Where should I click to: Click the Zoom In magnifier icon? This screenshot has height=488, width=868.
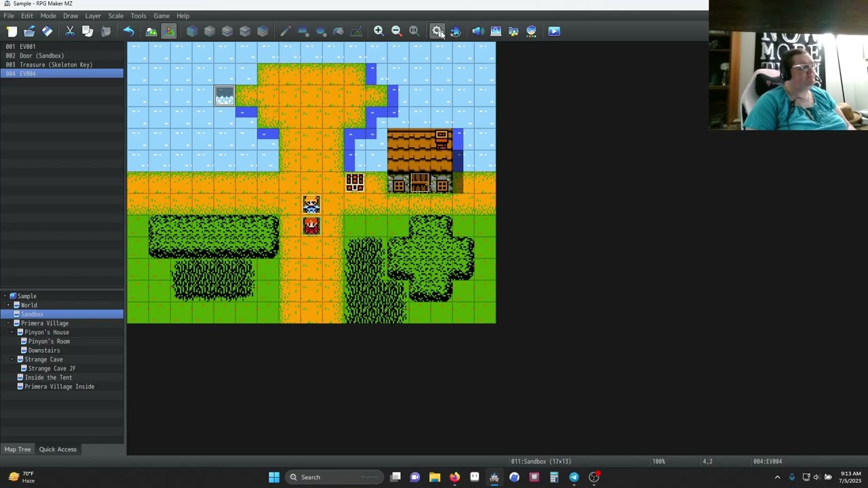click(379, 31)
